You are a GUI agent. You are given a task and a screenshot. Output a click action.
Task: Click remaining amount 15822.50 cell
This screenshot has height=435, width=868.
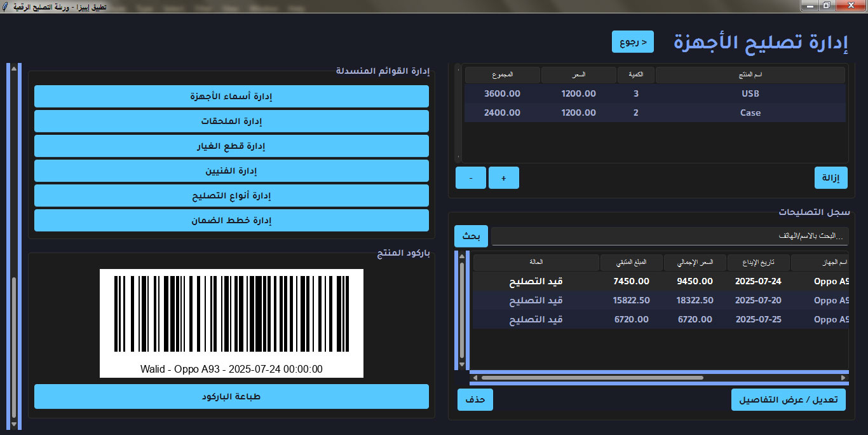click(632, 300)
